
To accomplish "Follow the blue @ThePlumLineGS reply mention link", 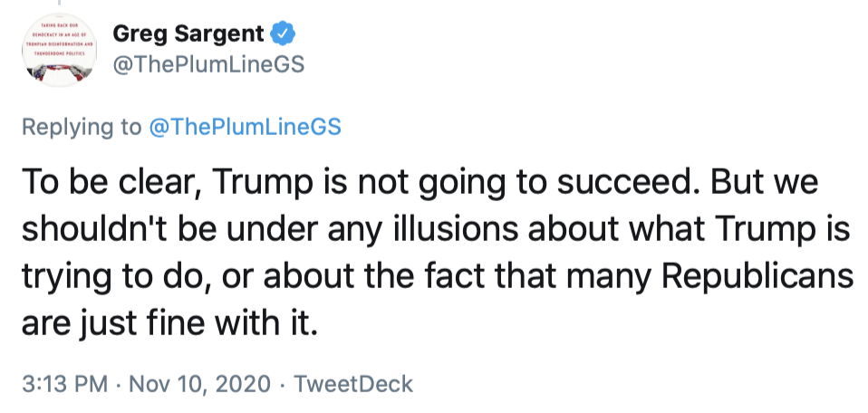I will click(245, 127).
